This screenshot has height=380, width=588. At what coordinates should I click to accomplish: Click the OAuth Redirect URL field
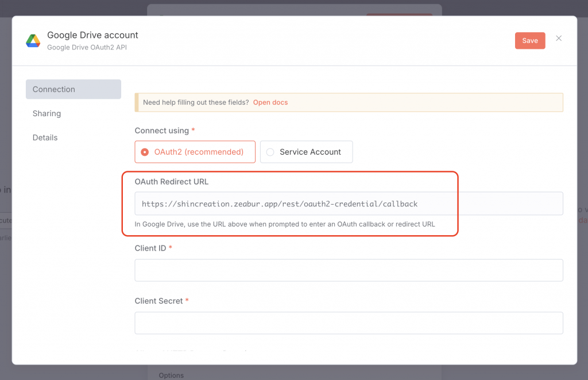[349, 204]
